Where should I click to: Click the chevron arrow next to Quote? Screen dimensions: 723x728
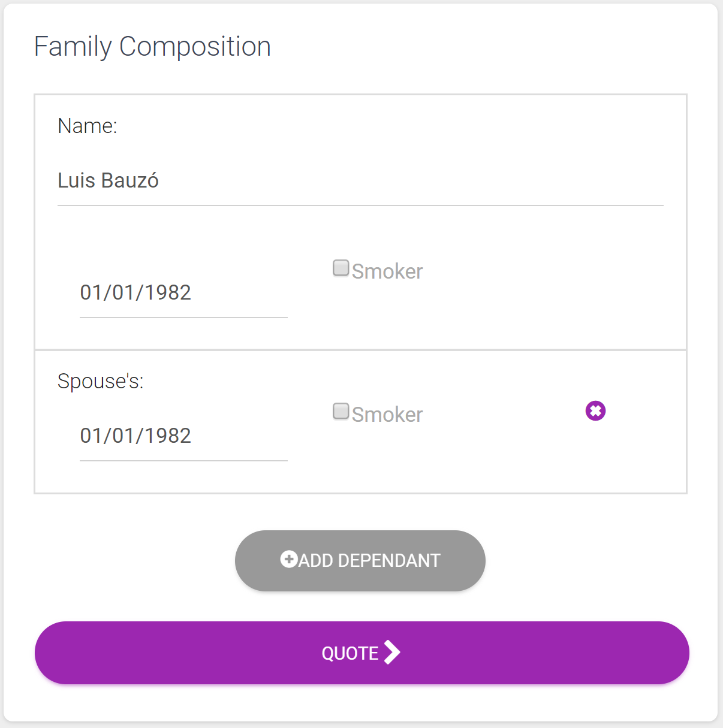click(x=392, y=653)
